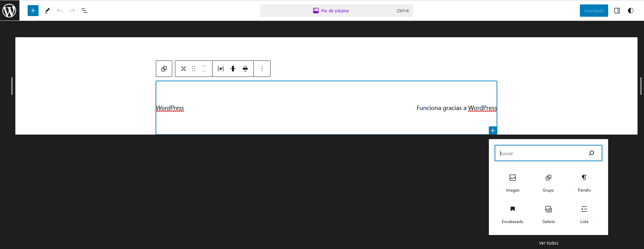Screen dimensions: 644x249
Task: Open the block options three-dot menu
Action: pyautogui.click(x=262, y=69)
